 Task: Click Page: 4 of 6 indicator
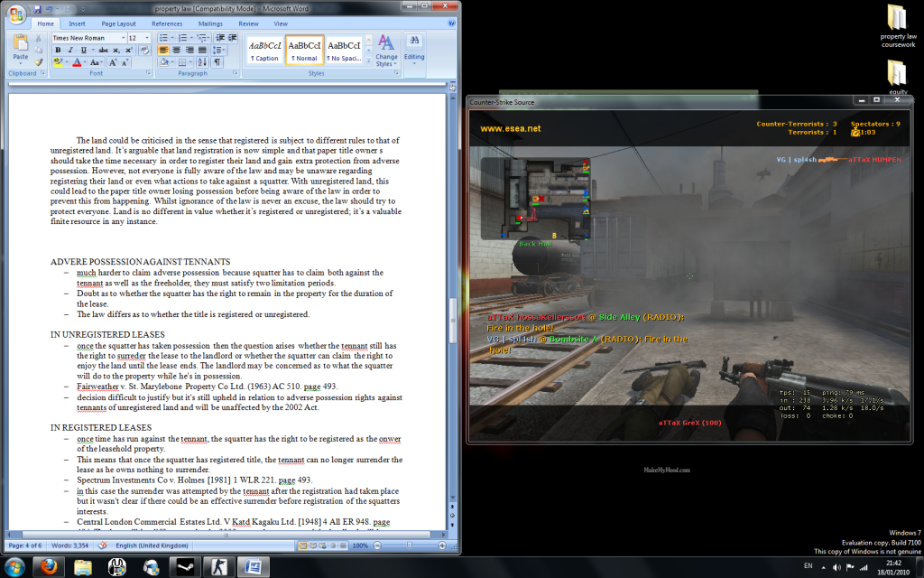click(25, 545)
